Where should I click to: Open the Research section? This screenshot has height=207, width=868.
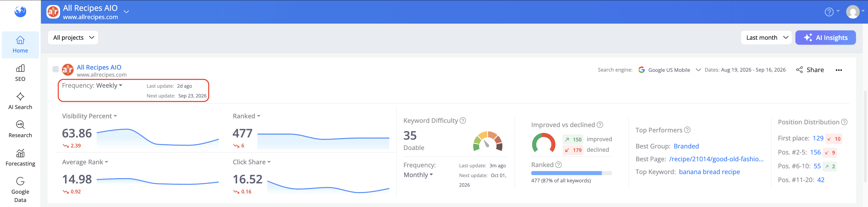20,129
